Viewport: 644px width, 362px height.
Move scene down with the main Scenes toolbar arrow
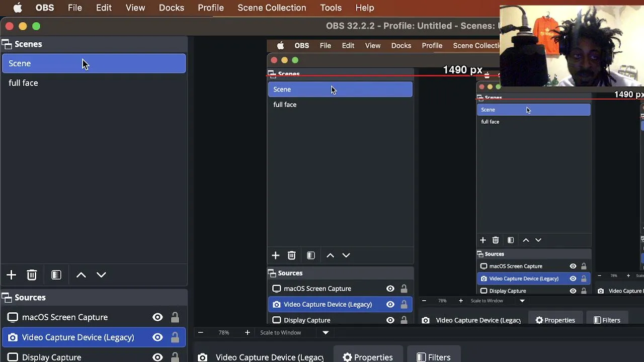coord(101,275)
